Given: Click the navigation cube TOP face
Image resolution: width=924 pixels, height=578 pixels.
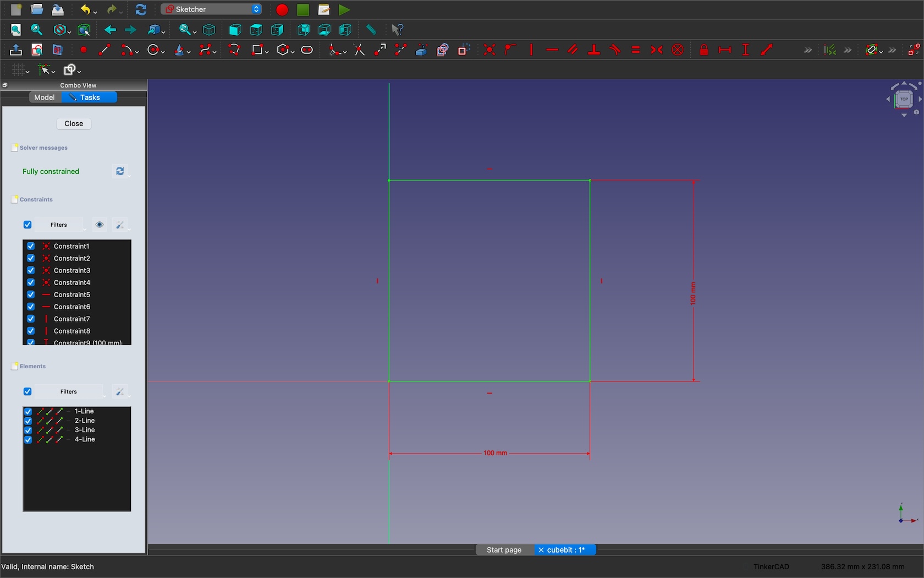Looking at the screenshot, I should tap(904, 99).
